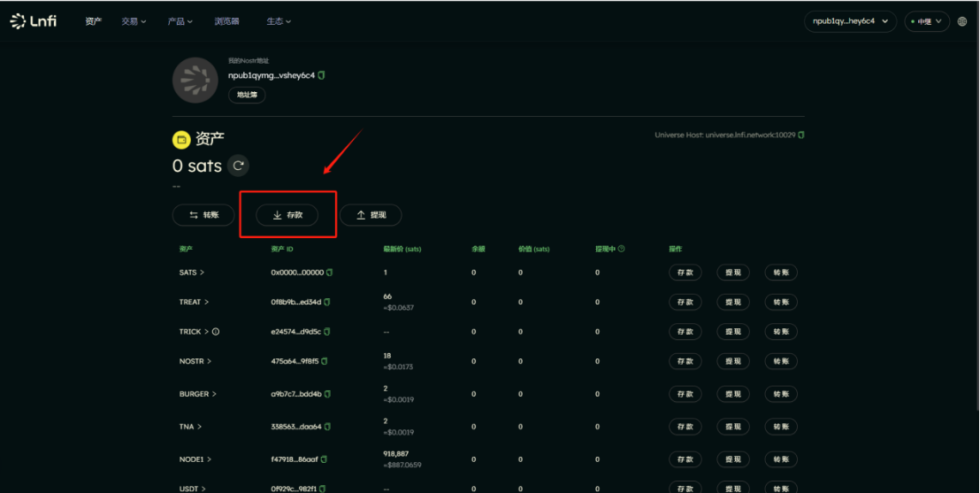This screenshot has height=493, width=980.
Task: Open the 中继 relay dropdown
Action: 927,21
